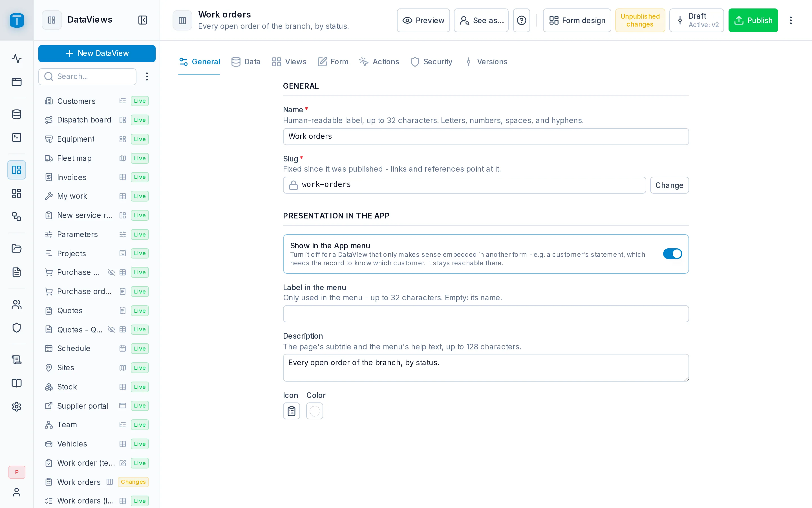812x508 pixels.
Task: Open the workflow nodes icon in left rail
Action: click(16, 216)
